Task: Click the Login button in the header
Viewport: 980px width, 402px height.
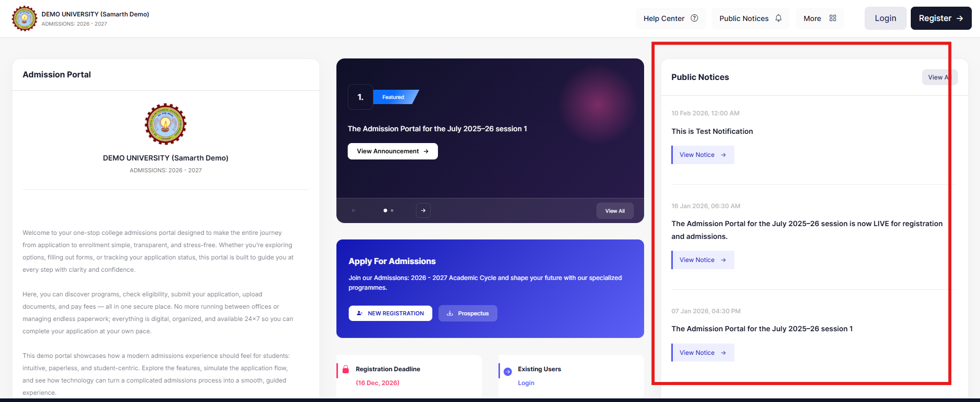Action: pyautogui.click(x=885, y=18)
